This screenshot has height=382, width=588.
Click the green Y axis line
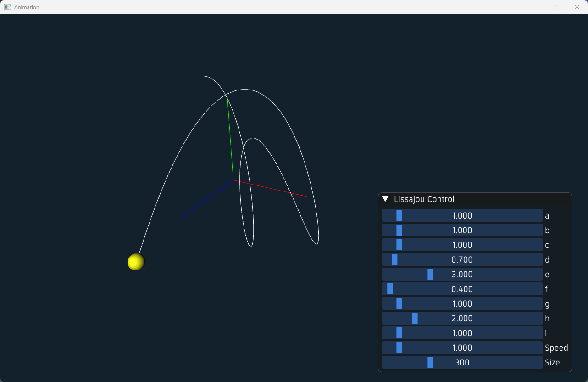tap(230, 139)
